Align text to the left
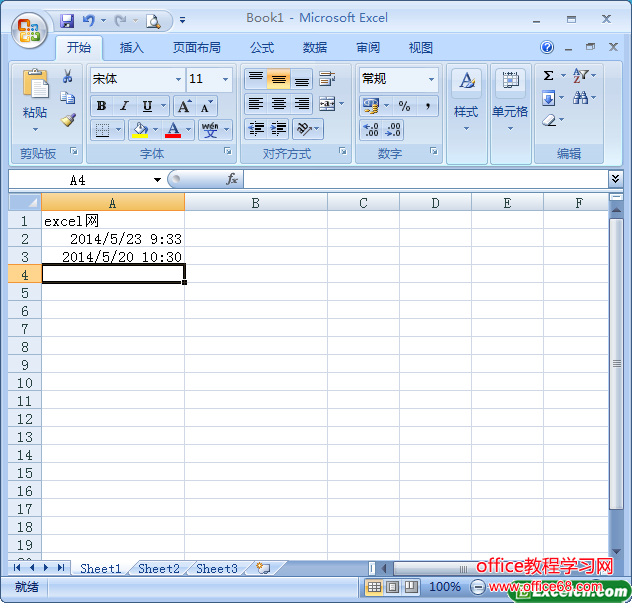This screenshot has width=632, height=603. 256,104
